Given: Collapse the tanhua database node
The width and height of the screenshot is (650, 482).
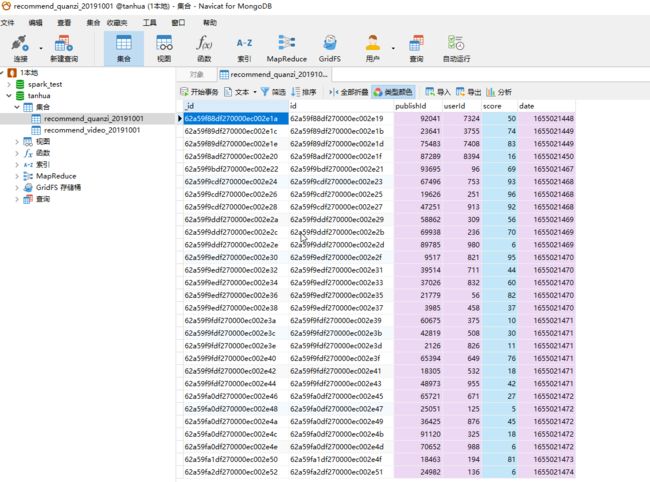Looking at the screenshot, I should click(9, 96).
